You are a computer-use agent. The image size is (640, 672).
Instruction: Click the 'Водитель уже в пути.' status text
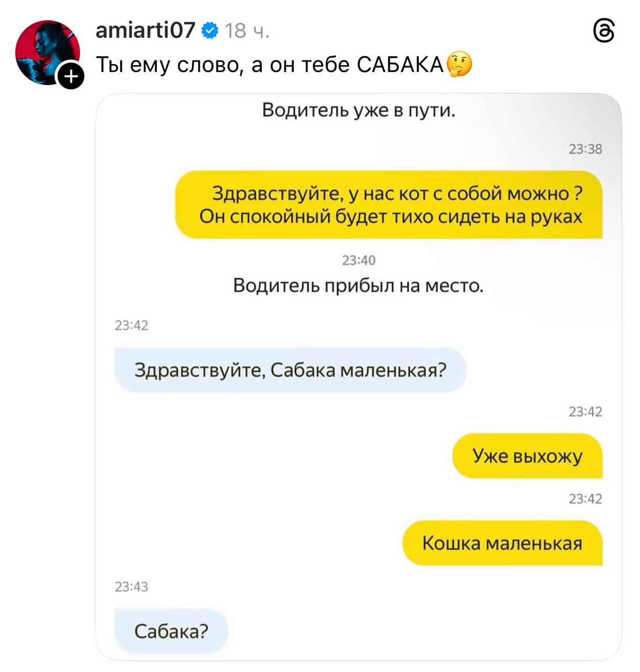coord(359,110)
